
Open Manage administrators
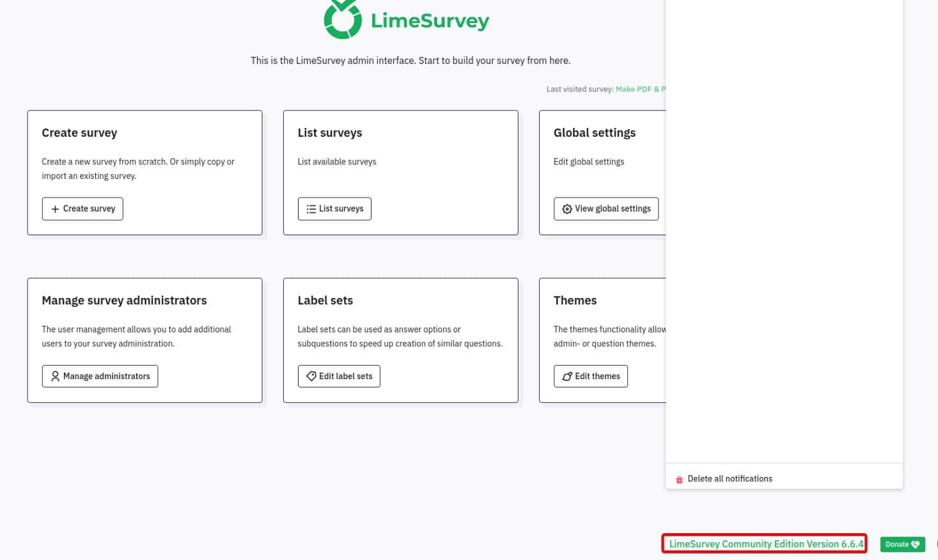100,376
